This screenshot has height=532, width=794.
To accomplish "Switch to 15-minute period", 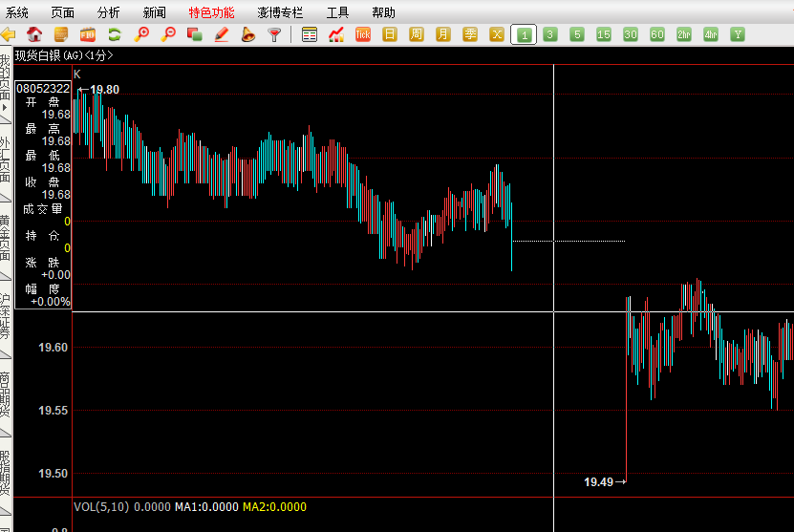I will 604,34.
